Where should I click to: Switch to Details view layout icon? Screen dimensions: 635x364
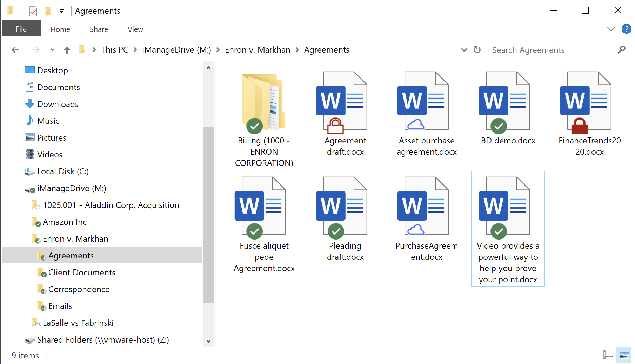click(608, 355)
